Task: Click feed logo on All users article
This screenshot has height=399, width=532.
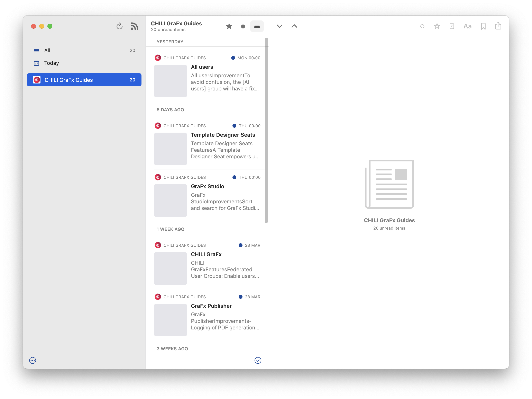Action: (x=158, y=58)
